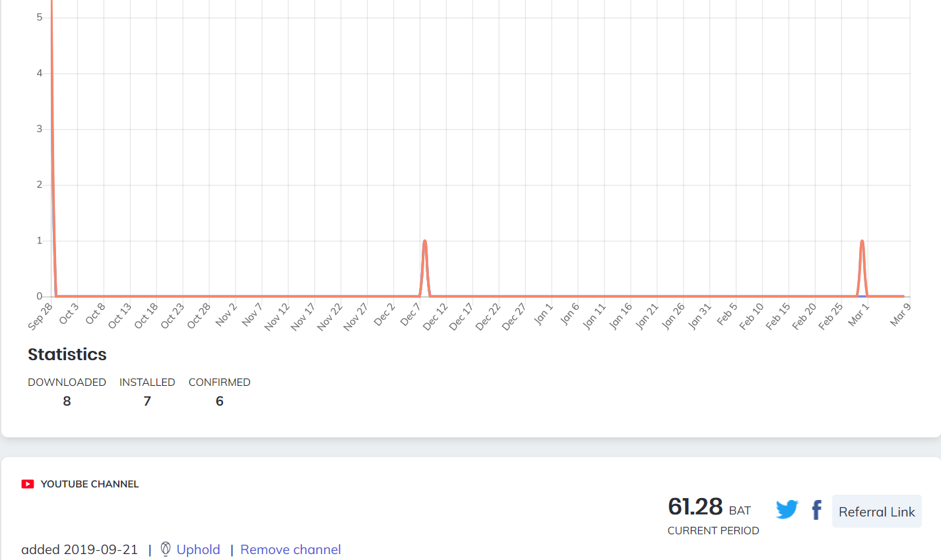Click the YOUTUBE CHANNEL label
Screen dimensions: 941x560
point(90,484)
